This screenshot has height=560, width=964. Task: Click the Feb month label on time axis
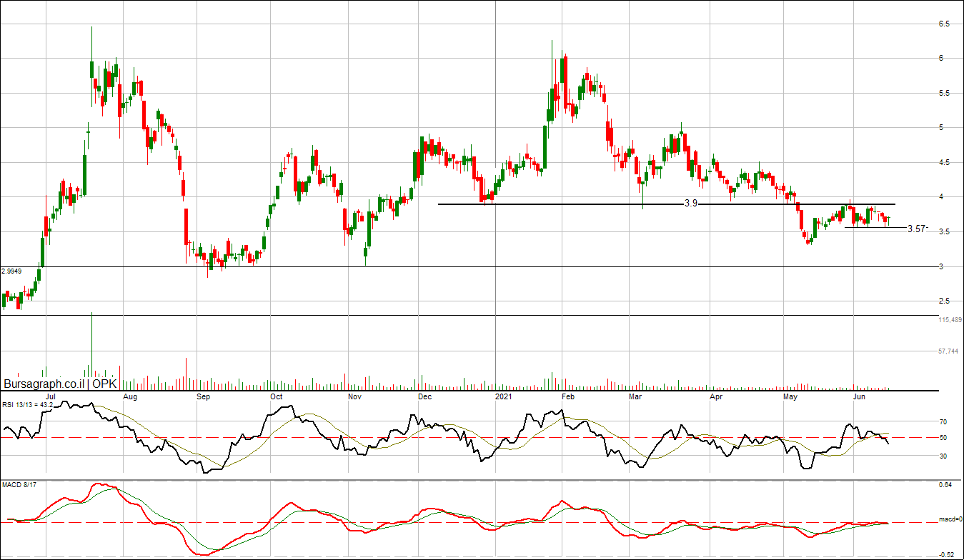[x=568, y=396]
